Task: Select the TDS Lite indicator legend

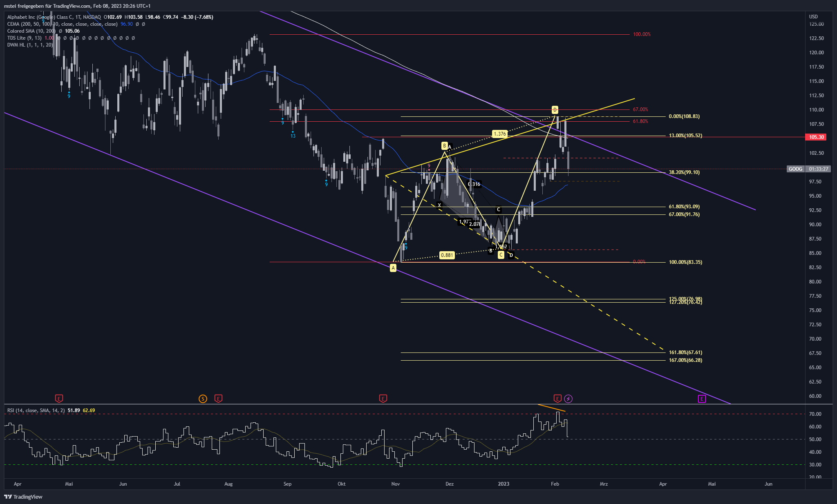Action: [x=24, y=38]
